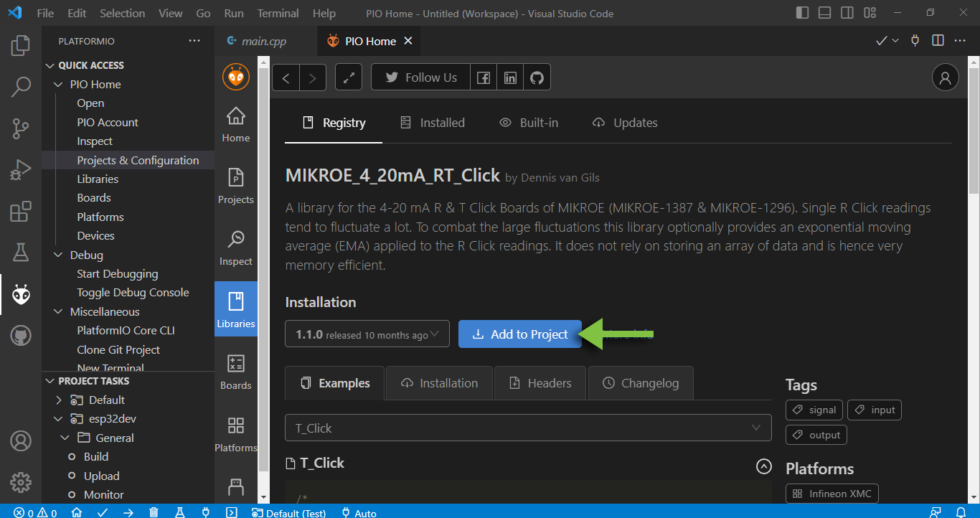Click PlatformIO Home icon in status bar

pos(77,512)
